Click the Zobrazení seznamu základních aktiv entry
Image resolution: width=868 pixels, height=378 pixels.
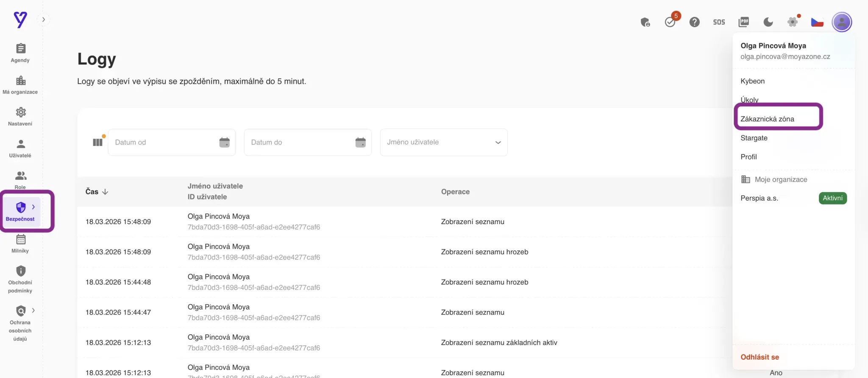(x=499, y=342)
